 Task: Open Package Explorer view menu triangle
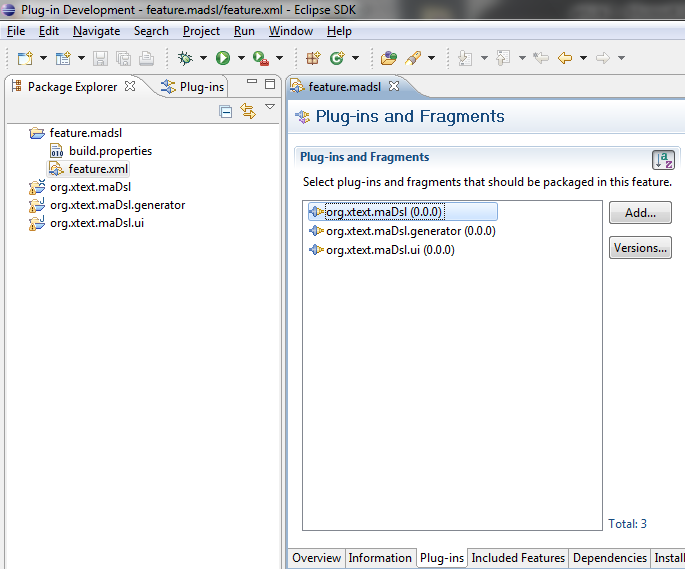point(269,108)
